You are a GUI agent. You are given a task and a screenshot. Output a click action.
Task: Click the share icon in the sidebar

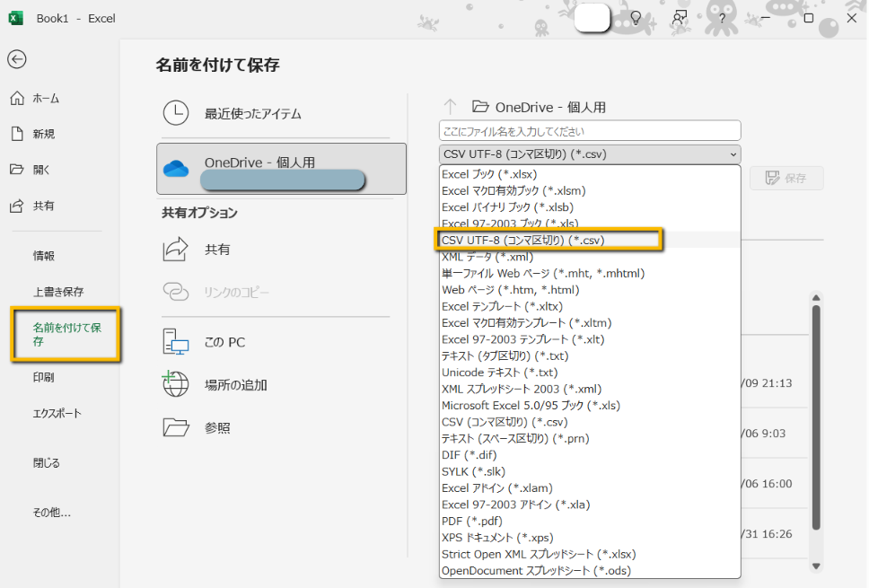pyautogui.click(x=17, y=206)
